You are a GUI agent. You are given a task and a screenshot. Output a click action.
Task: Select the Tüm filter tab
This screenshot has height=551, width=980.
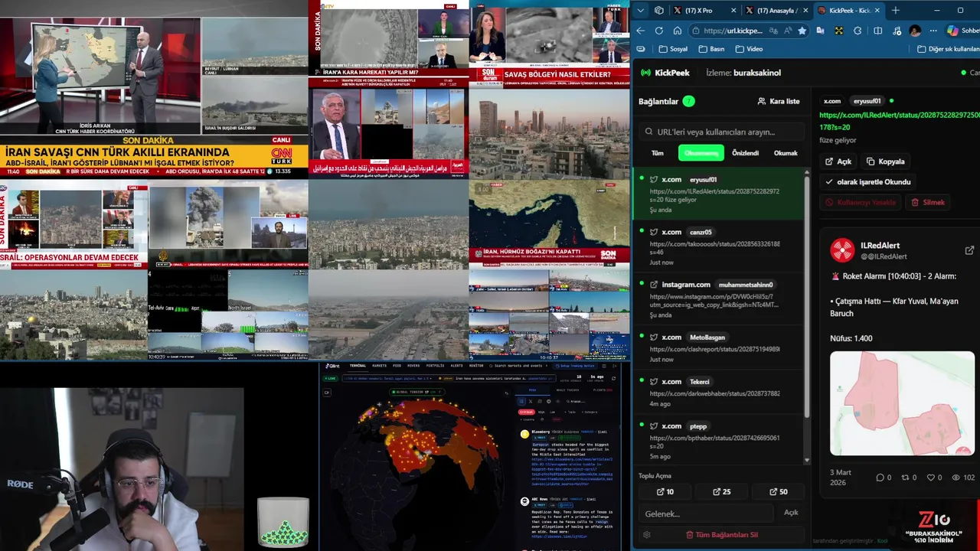tap(657, 153)
